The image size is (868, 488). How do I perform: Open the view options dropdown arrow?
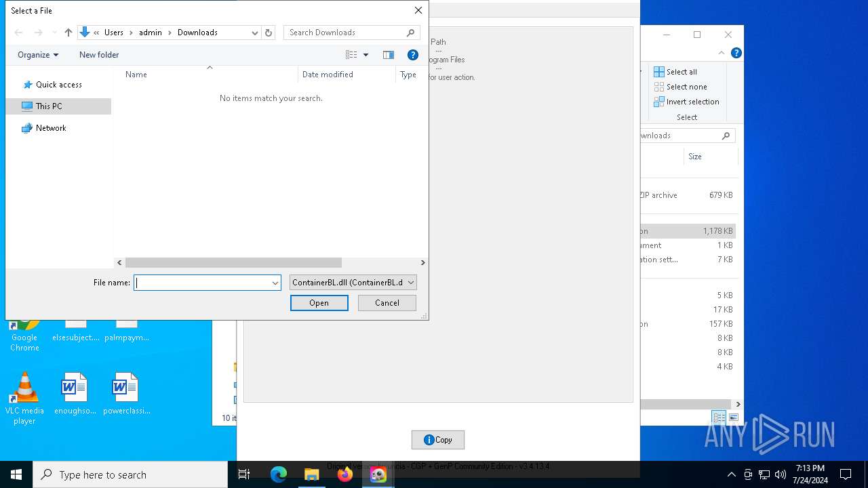coord(366,55)
